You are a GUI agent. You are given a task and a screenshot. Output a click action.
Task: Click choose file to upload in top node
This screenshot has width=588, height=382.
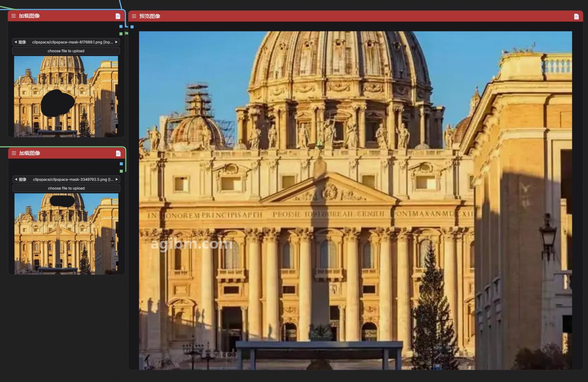pos(66,51)
